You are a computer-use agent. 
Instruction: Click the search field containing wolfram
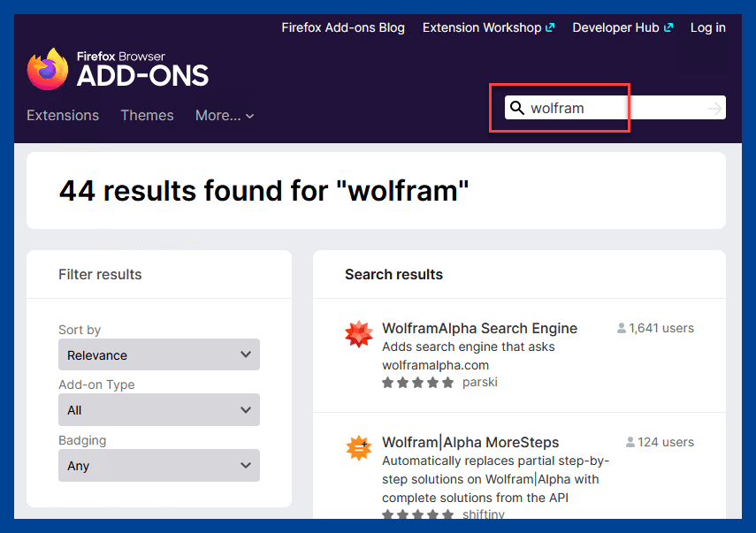615,108
